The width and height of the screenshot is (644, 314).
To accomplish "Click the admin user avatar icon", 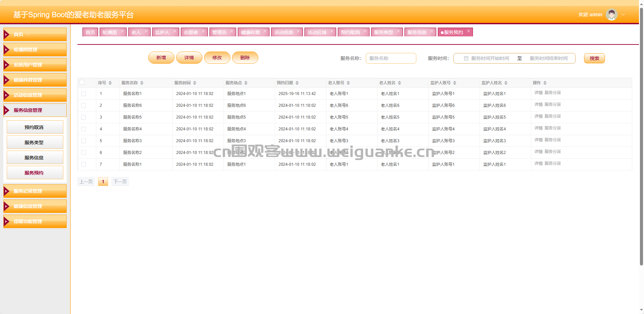I will coord(611,14).
